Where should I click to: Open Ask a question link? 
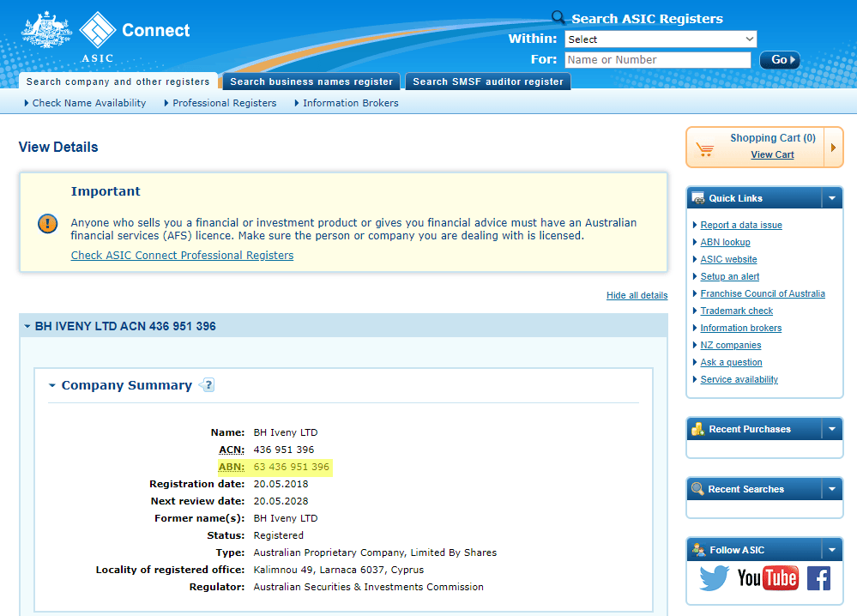tap(731, 362)
